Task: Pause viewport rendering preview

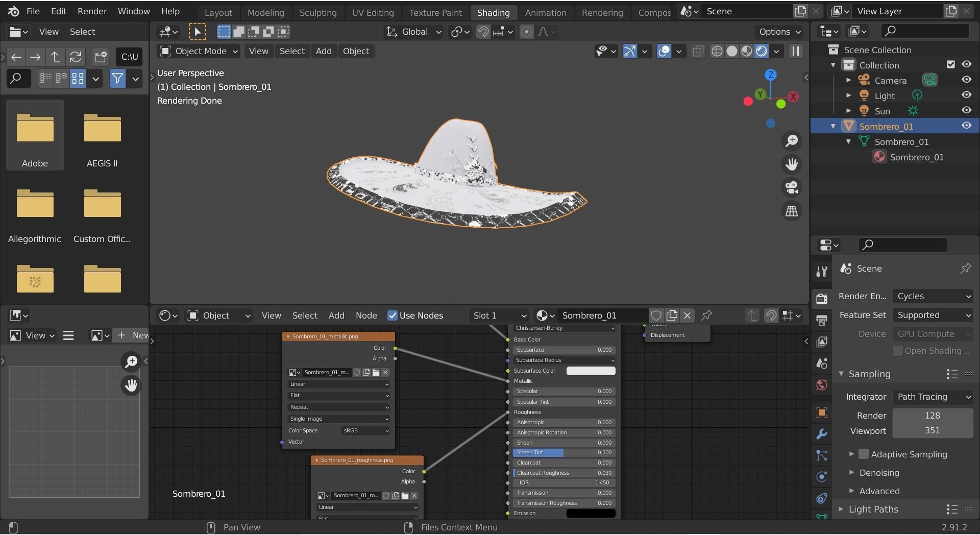Action: click(795, 51)
